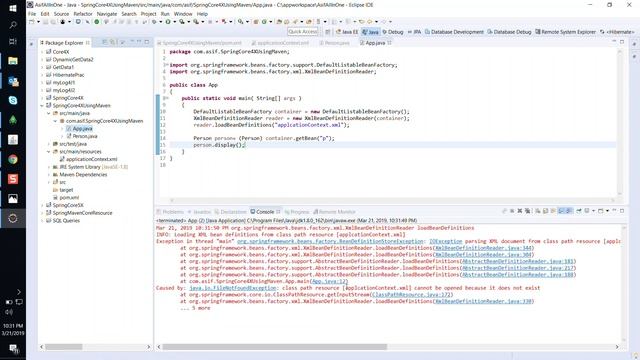Click the New file toolbar button
The image size is (640, 360).
pos(32,22)
